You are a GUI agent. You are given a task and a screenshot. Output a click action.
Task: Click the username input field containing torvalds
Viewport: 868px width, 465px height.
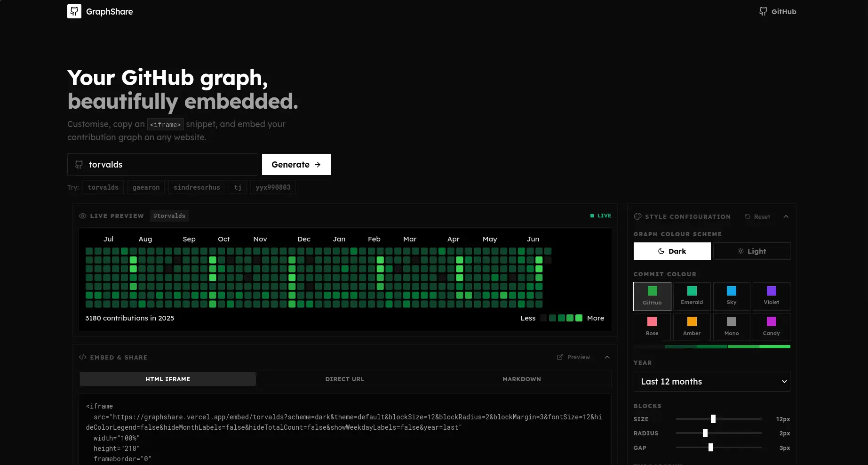tap(162, 164)
